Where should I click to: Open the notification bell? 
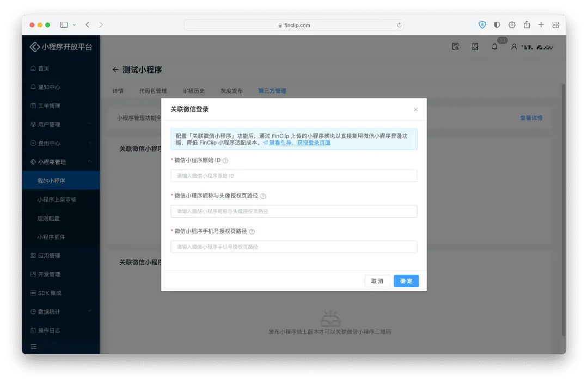[x=494, y=47]
